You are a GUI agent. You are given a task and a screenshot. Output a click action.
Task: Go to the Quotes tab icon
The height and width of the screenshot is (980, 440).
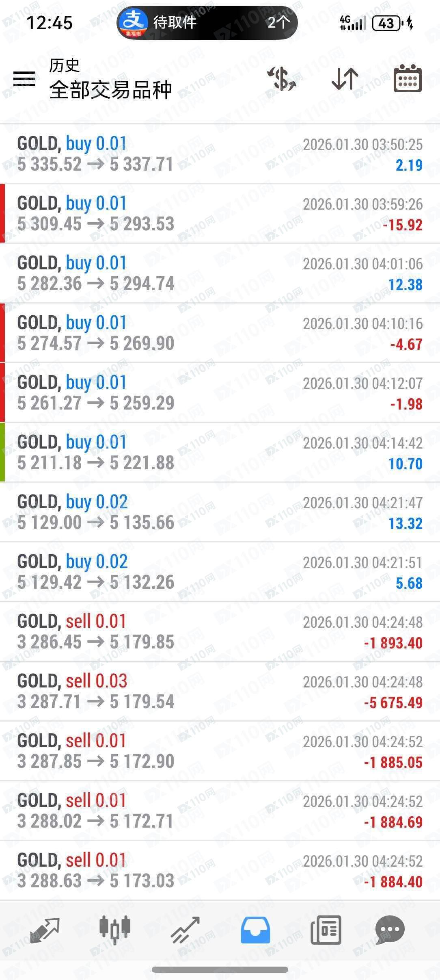(44, 930)
